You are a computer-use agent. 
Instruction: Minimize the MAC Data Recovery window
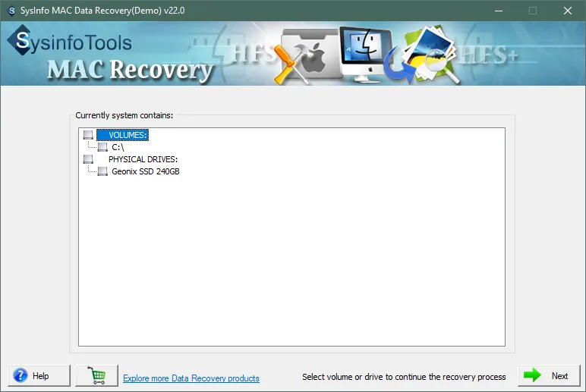coord(499,11)
